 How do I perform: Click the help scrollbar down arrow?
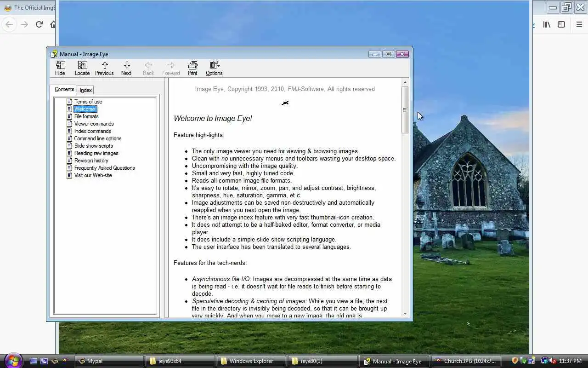405,314
